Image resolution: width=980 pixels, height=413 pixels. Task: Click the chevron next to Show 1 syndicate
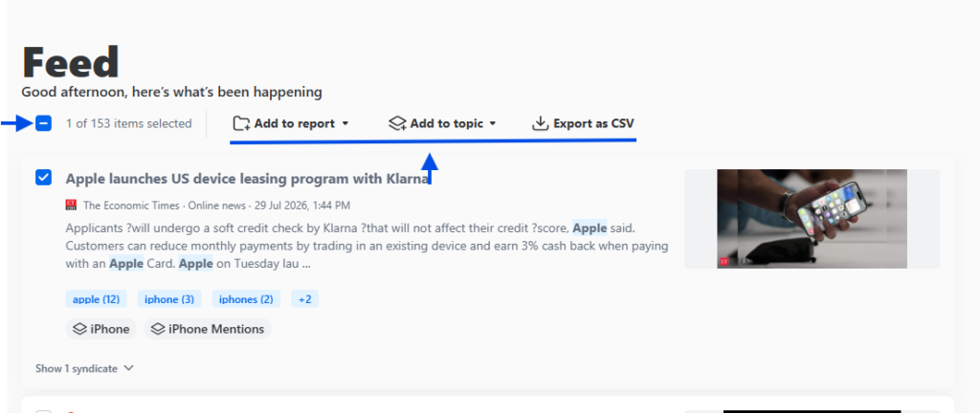pos(128,368)
